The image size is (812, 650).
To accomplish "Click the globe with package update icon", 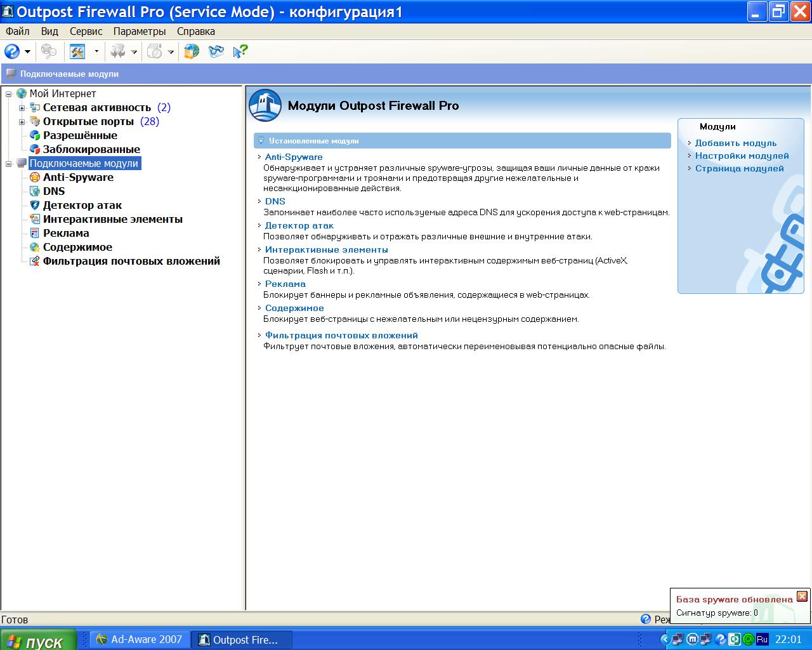I will (x=192, y=51).
